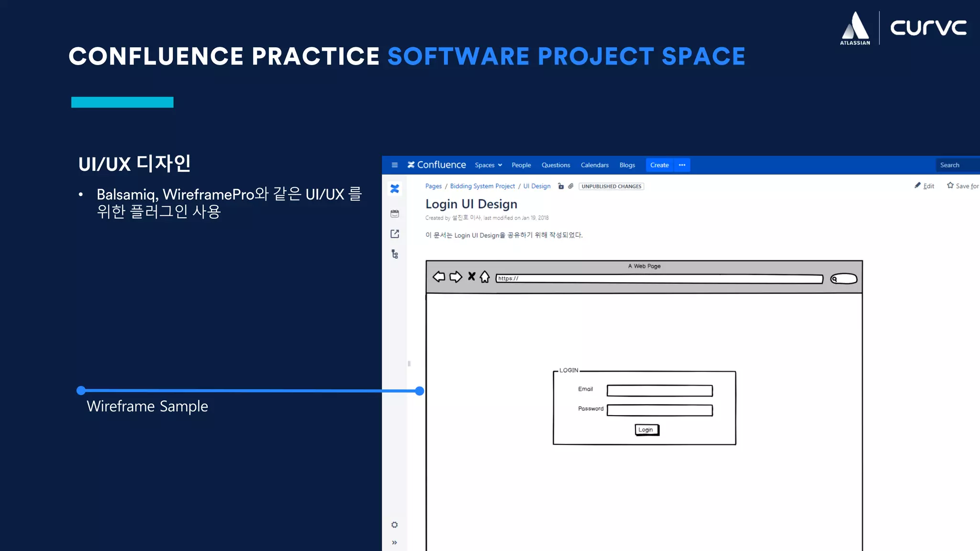
Task: Click the Login UI Design page title
Action: coord(471,204)
